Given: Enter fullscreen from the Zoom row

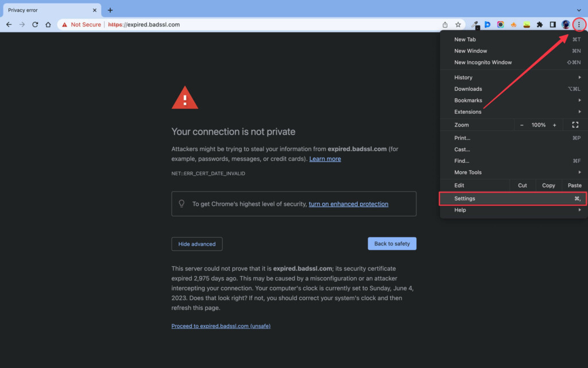Looking at the screenshot, I should click(x=575, y=125).
